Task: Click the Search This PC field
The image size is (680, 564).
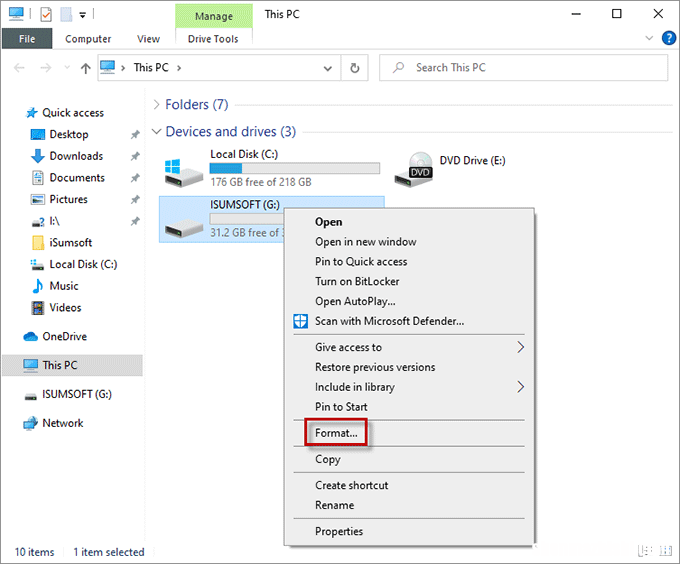Action: tap(523, 68)
